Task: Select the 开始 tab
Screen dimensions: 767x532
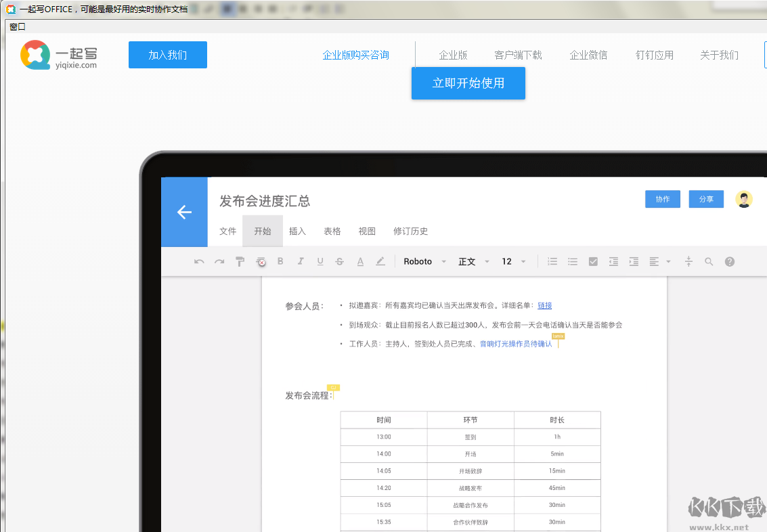Action: tap(263, 231)
